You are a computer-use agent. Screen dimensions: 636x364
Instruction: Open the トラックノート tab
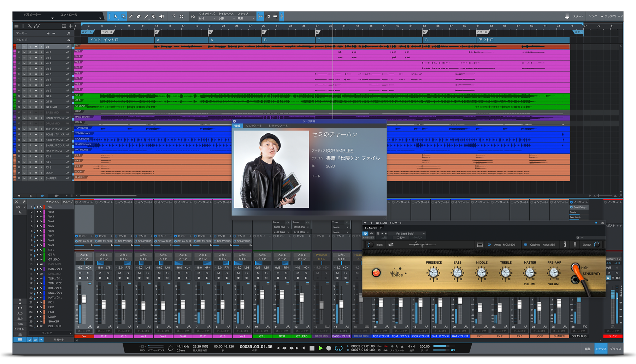pyautogui.click(x=278, y=126)
